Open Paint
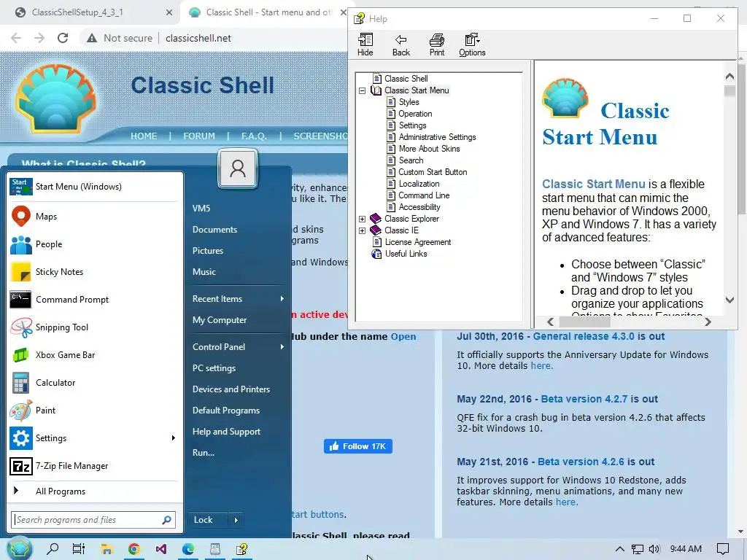The height and width of the screenshot is (560, 747). (x=94, y=410)
